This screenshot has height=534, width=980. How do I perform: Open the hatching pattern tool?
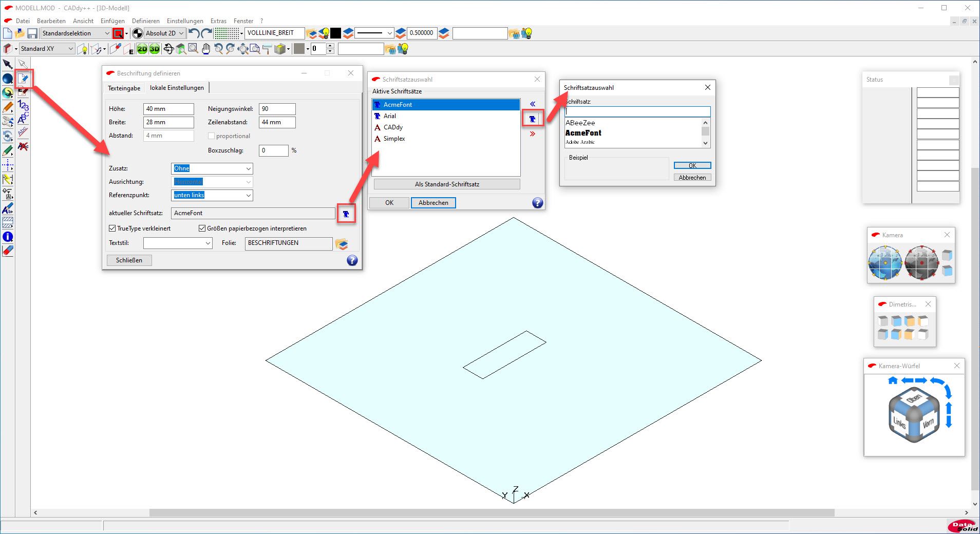pyautogui.click(x=7, y=222)
